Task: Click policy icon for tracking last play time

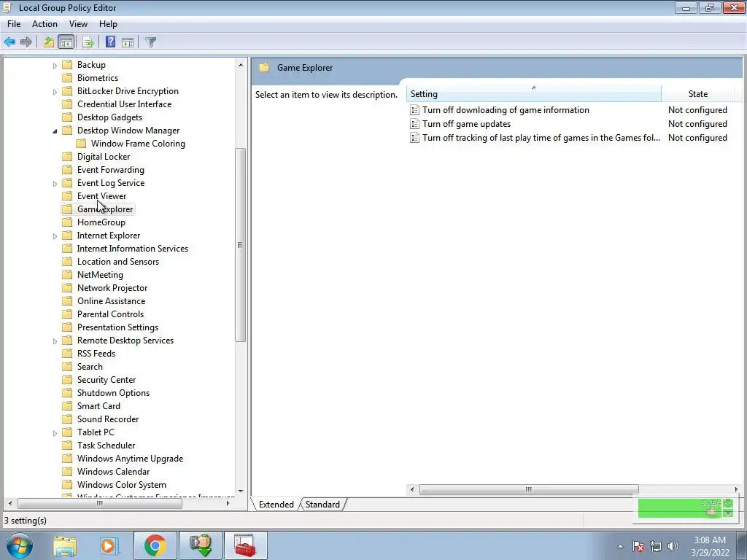Action: (x=414, y=138)
